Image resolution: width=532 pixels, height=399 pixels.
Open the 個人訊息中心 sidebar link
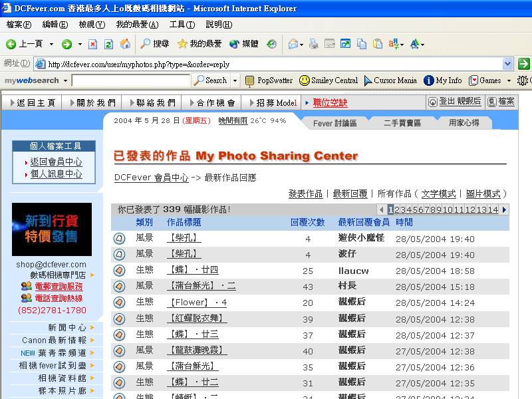(56, 174)
